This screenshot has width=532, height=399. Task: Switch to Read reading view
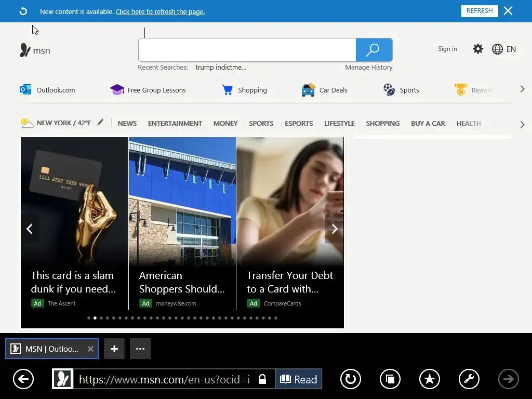298,379
